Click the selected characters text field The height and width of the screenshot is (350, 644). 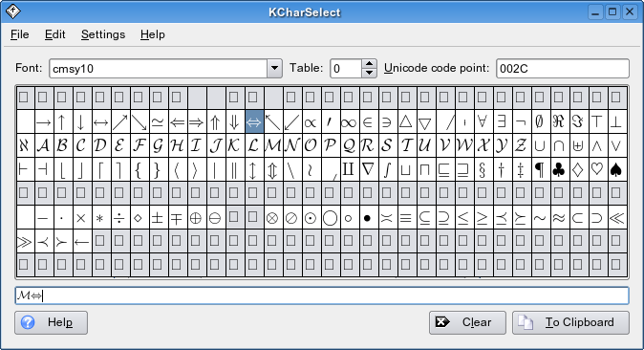coord(322,295)
